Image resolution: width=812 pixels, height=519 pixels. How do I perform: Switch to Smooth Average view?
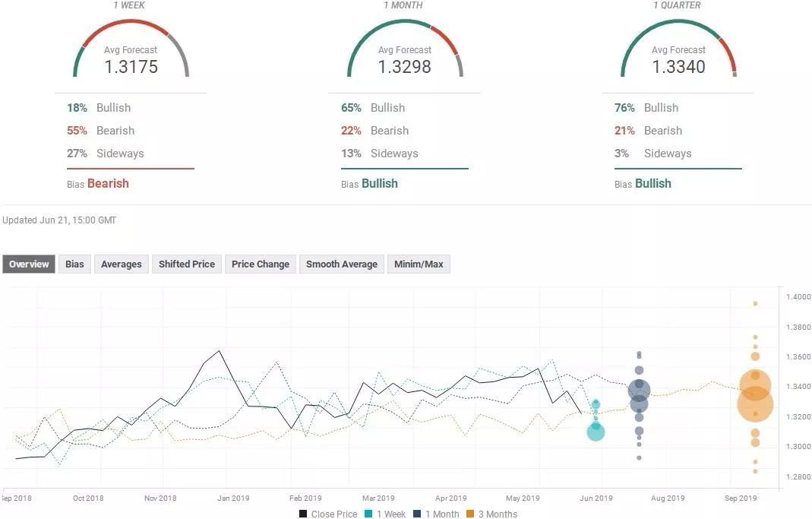tap(342, 264)
